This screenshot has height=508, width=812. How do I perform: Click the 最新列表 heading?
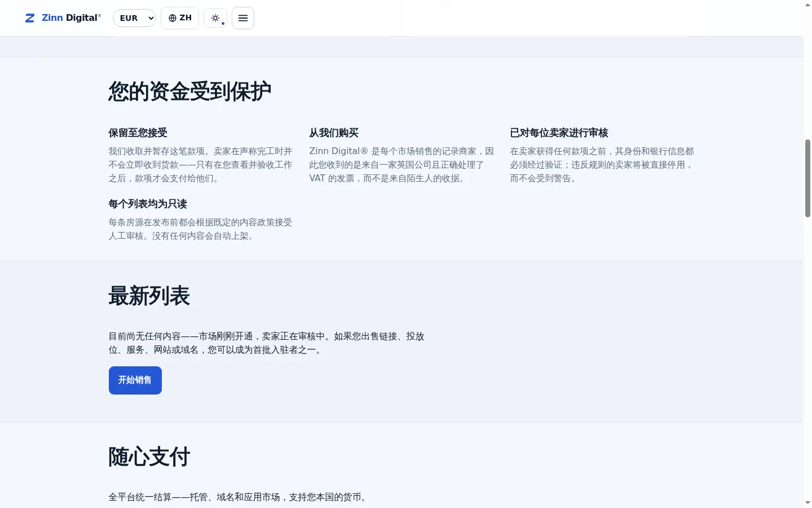point(149,296)
